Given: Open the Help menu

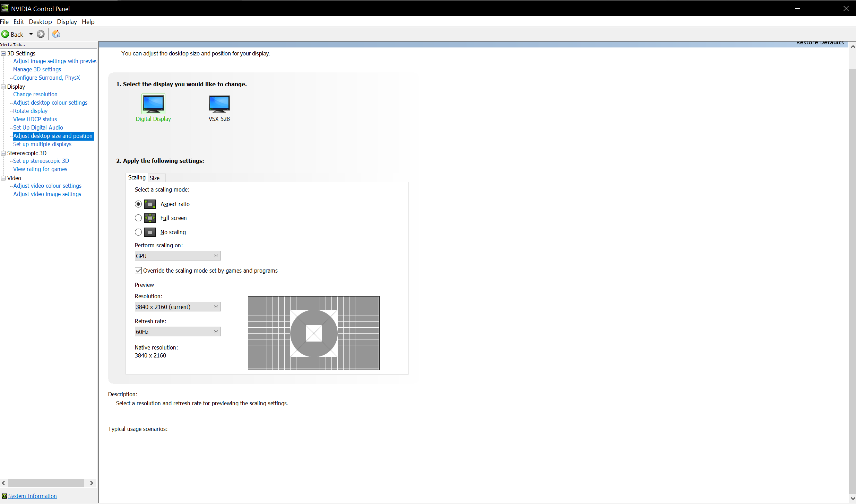Looking at the screenshot, I should click(x=88, y=21).
